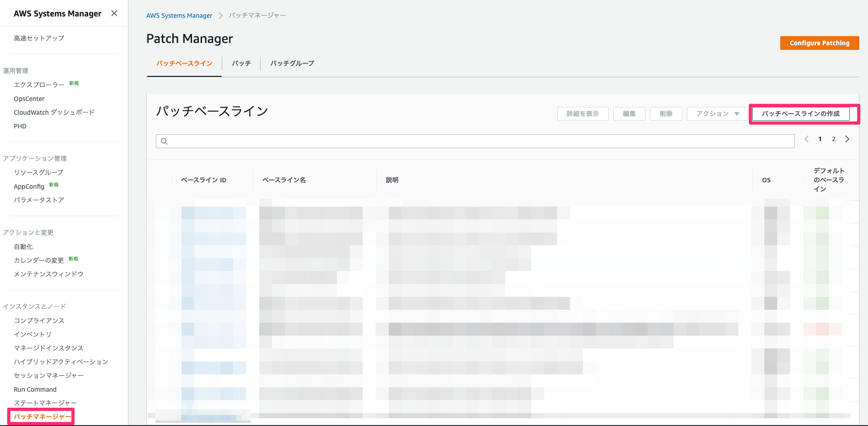
Task: Click 詳細を表示 button
Action: (583, 114)
